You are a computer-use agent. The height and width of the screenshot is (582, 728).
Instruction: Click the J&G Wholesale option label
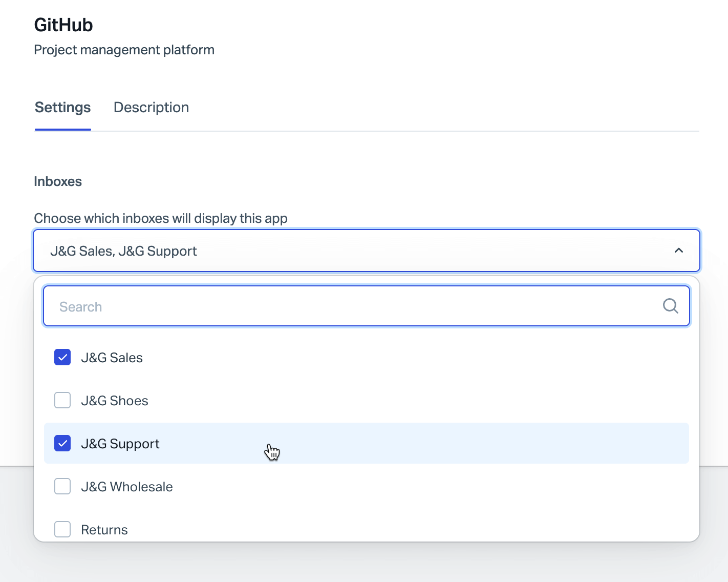tap(127, 487)
